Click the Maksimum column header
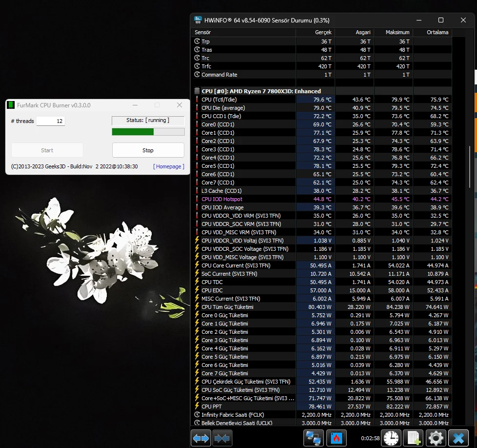 tap(393, 32)
